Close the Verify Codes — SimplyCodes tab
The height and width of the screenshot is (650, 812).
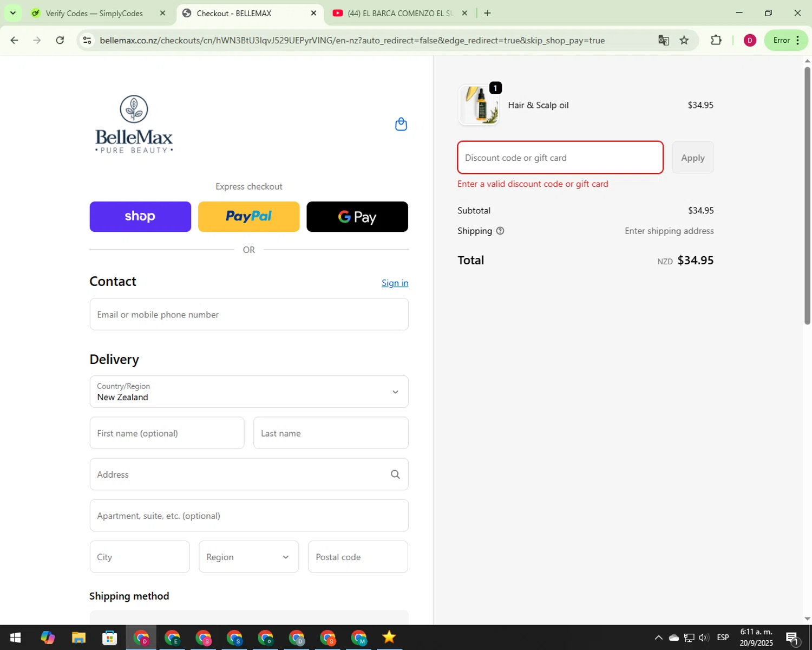[x=162, y=13]
